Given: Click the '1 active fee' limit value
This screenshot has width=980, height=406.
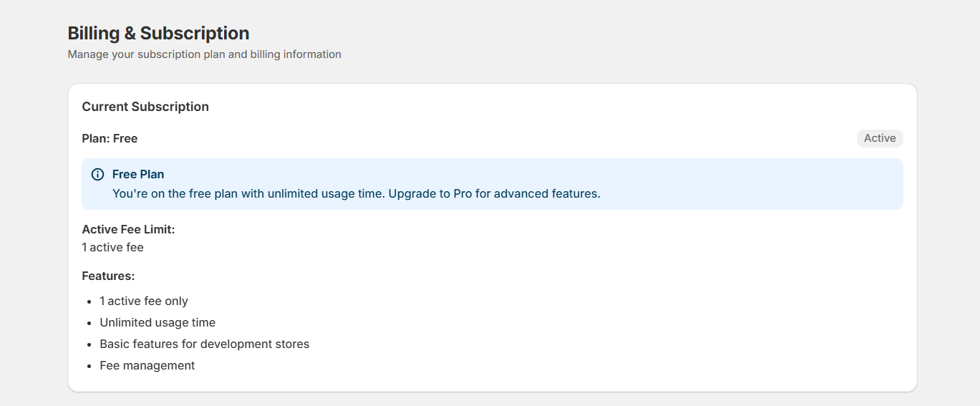Looking at the screenshot, I should click(x=112, y=247).
